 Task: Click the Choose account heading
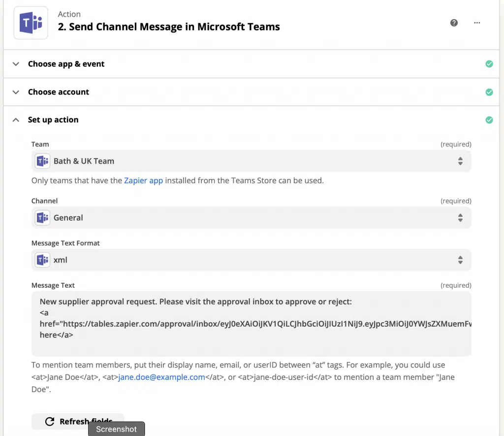59,92
